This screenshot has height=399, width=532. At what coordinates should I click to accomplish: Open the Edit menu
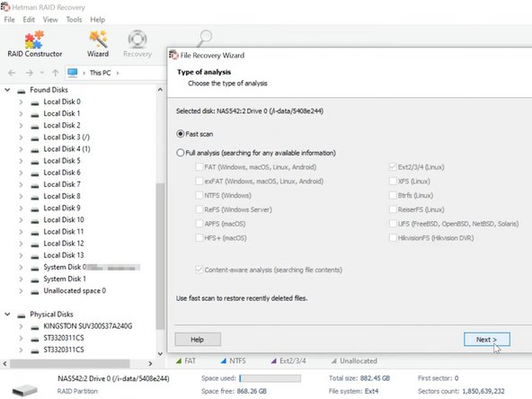click(29, 20)
